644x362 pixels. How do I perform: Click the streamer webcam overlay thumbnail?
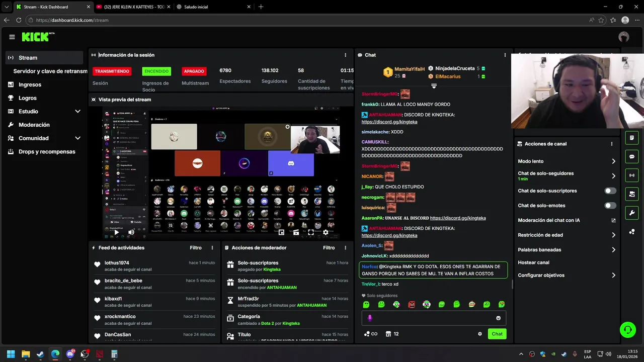point(578,90)
